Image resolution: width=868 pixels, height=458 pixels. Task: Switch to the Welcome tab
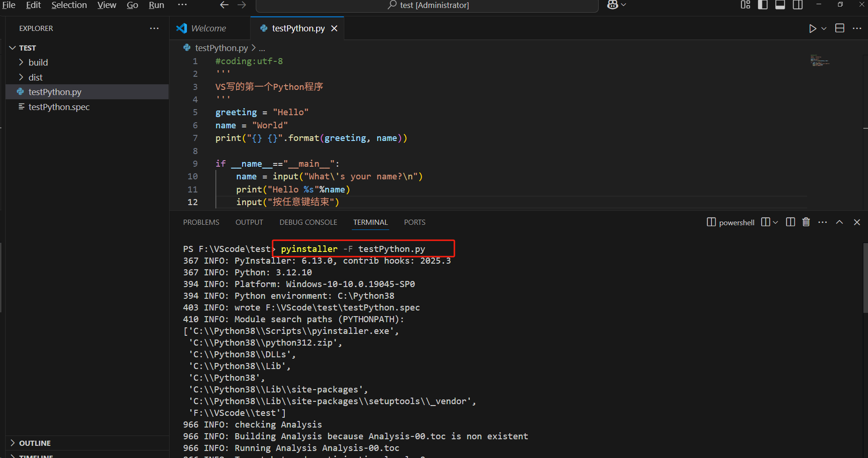(x=209, y=28)
